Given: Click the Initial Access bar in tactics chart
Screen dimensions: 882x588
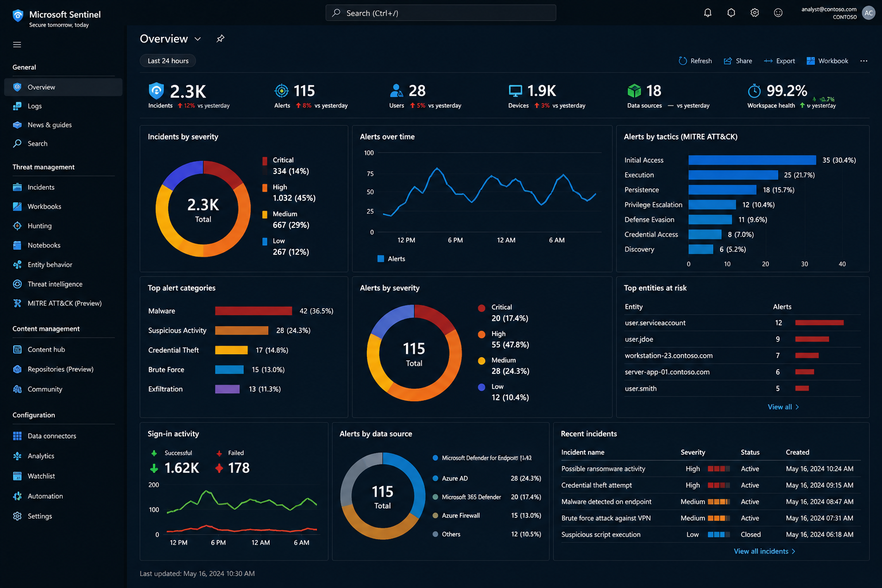Looking at the screenshot, I should (x=752, y=160).
